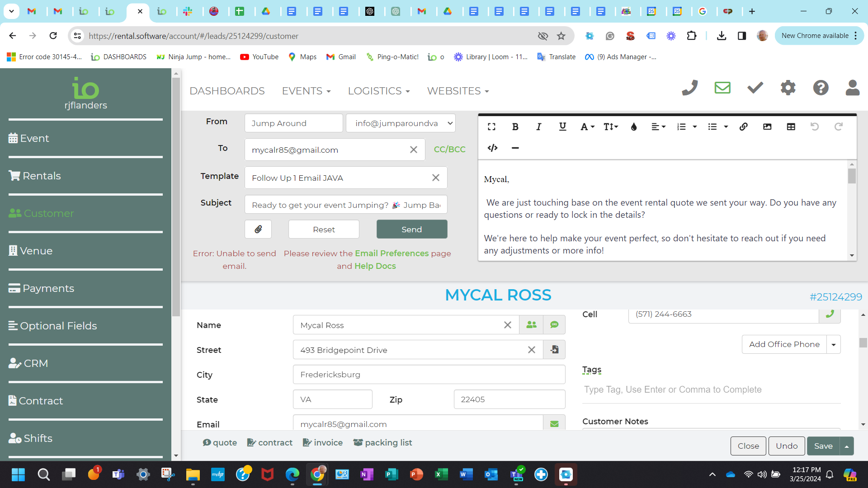Image resolution: width=868 pixels, height=488 pixels.
Task: Expand the Add Office Phone dropdown arrow
Action: click(x=833, y=345)
